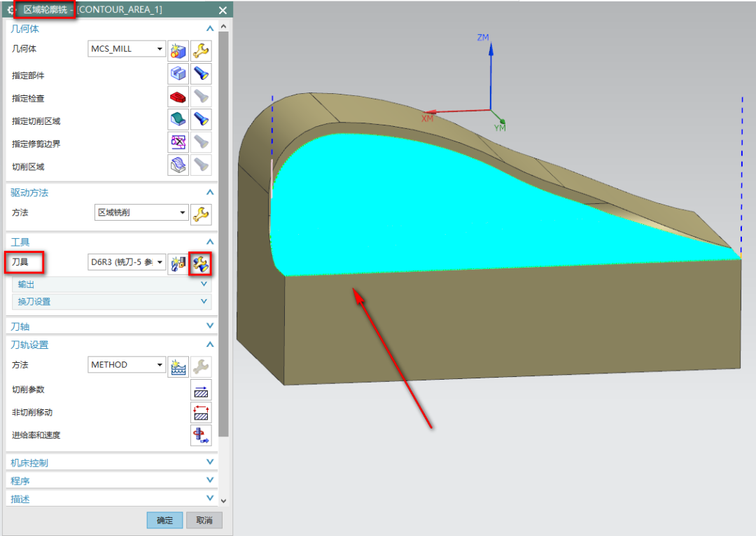Click the 取消 (Cancel) button
The height and width of the screenshot is (536, 756).
(204, 521)
